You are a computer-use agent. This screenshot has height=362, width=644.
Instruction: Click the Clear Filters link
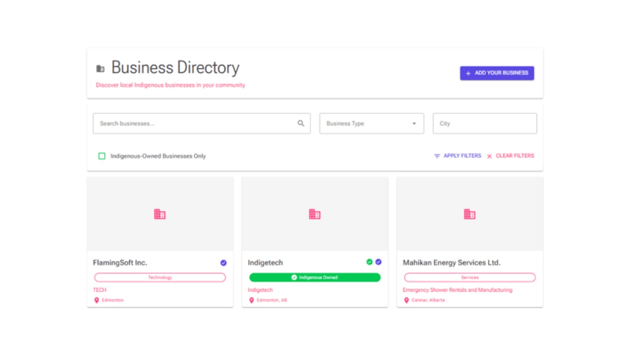(511, 156)
